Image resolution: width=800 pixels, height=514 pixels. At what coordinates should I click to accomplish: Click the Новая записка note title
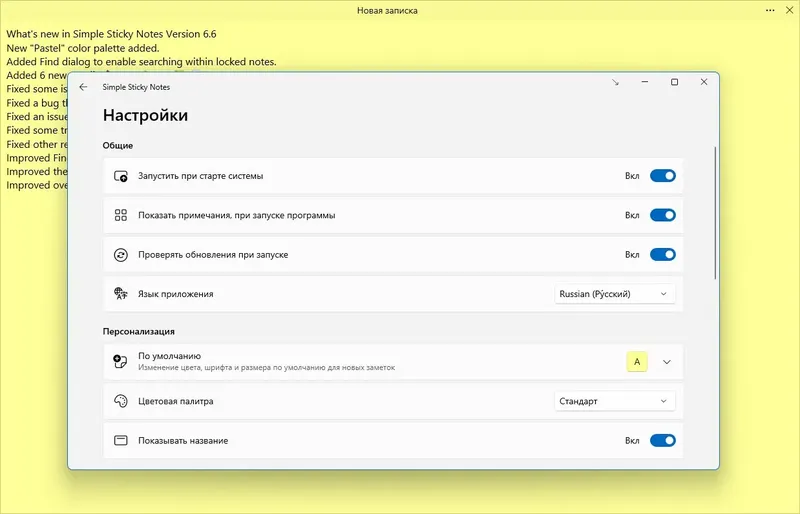(387, 11)
